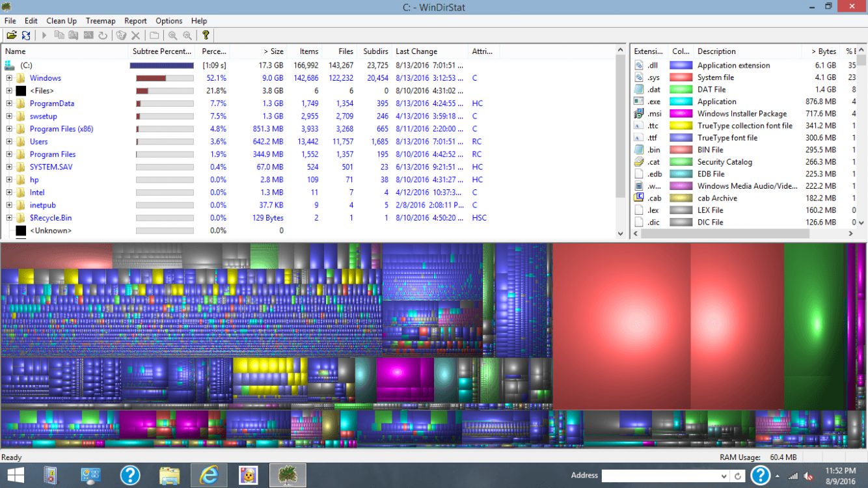868x488 pixels.
Task: Expand the <Files> node
Action: pos(9,91)
